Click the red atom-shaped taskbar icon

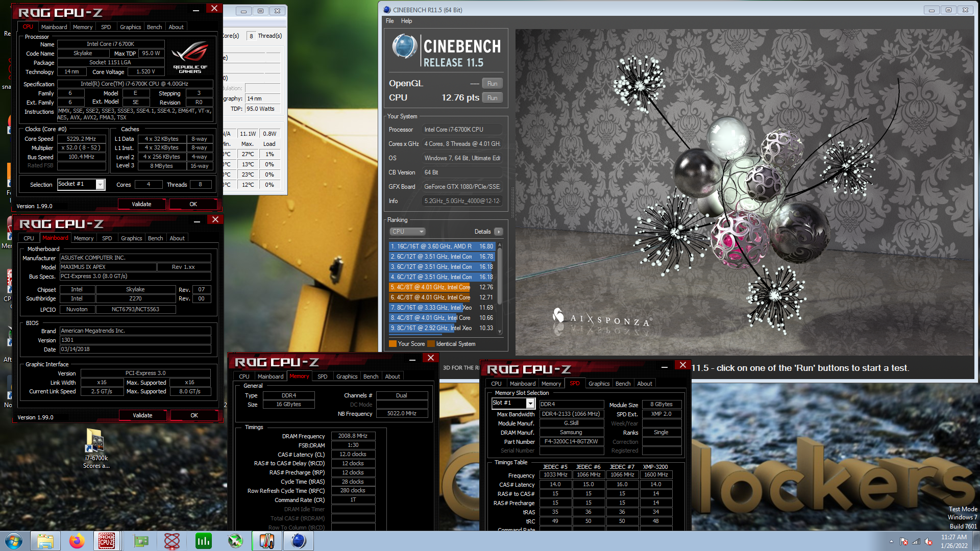click(x=172, y=541)
